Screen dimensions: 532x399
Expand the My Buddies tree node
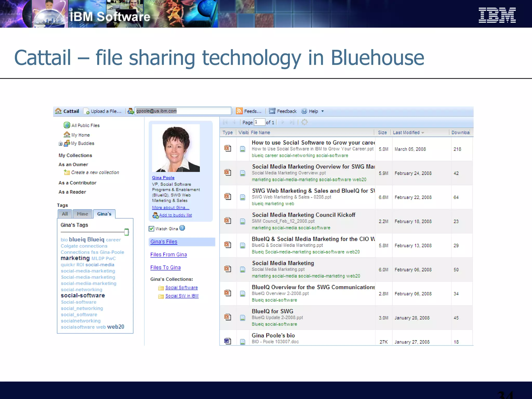pyautogui.click(x=60, y=144)
